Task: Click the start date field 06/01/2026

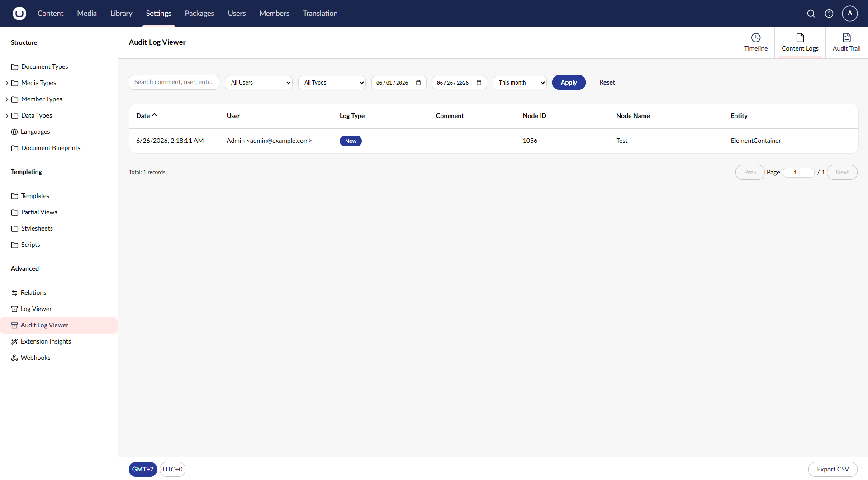Action: pyautogui.click(x=399, y=83)
